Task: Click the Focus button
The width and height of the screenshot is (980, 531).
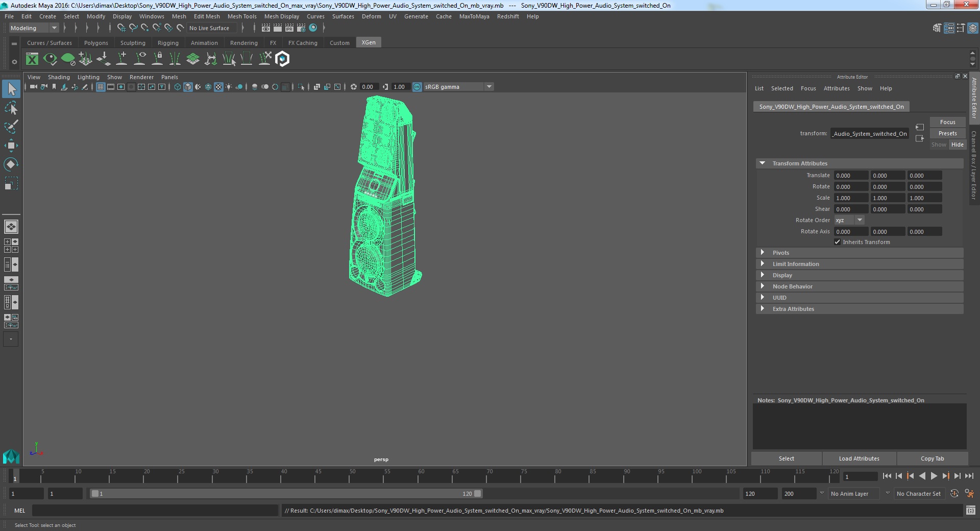Action: [x=947, y=122]
